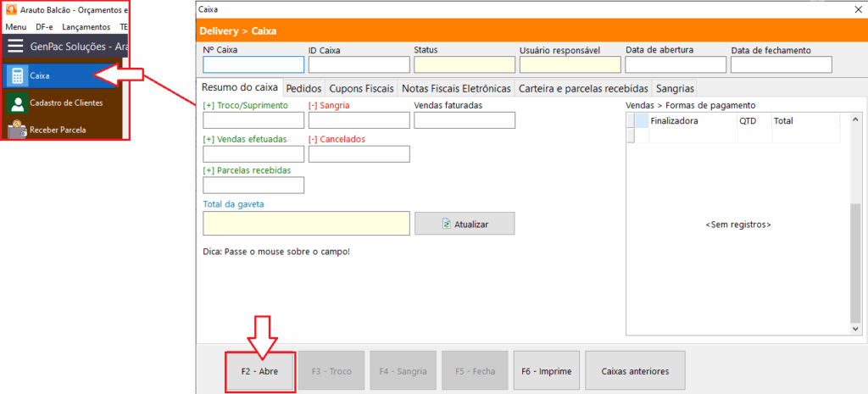Open Caixas anteriores
This screenshot has width=868, height=394.
click(x=635, y=371)
